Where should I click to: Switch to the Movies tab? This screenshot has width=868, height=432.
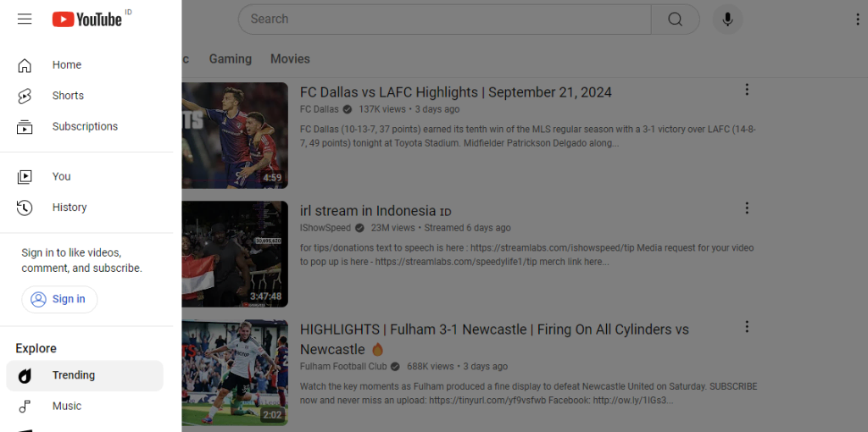(x=290, y=59)
